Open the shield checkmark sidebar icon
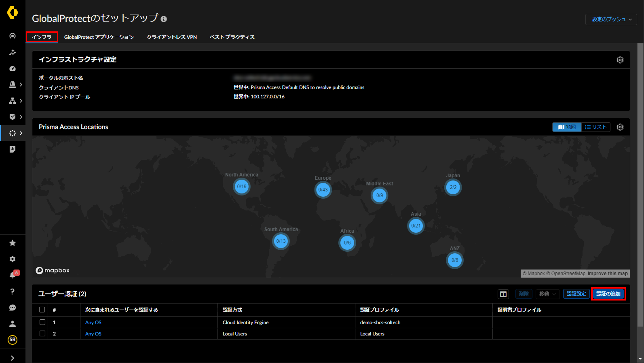The image size is (644, 363). click(x=12, y=117)
